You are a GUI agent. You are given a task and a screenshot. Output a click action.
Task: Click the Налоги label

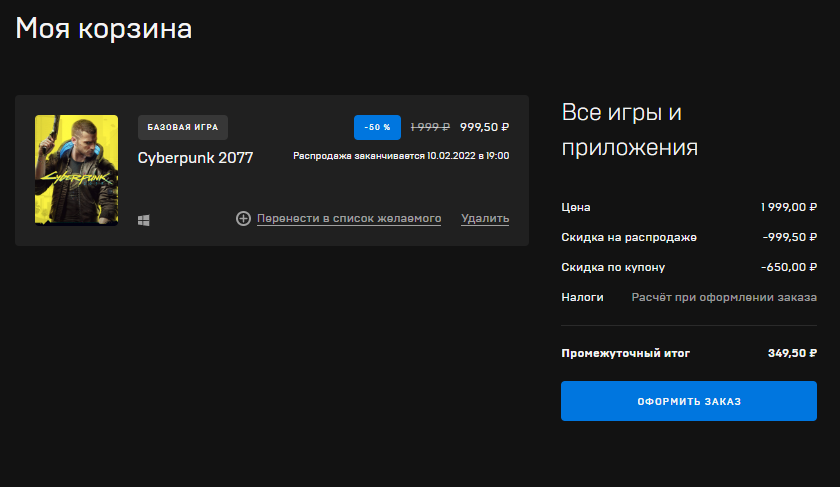tap(582, 297)
